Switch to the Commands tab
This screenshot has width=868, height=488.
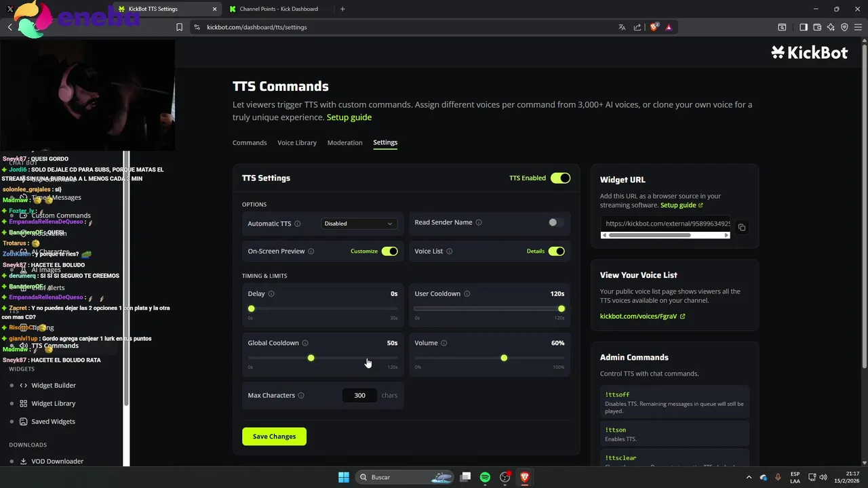tap(250, 143)
